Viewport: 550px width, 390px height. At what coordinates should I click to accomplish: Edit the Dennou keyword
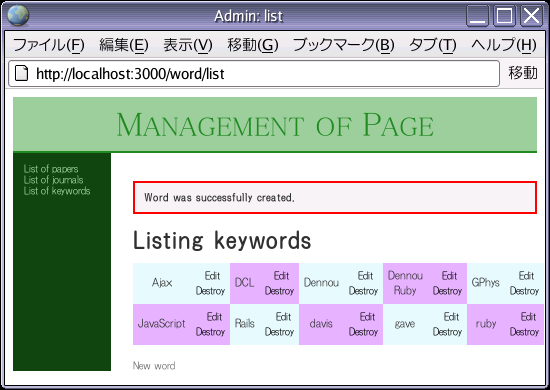click(x=365, y=276)
